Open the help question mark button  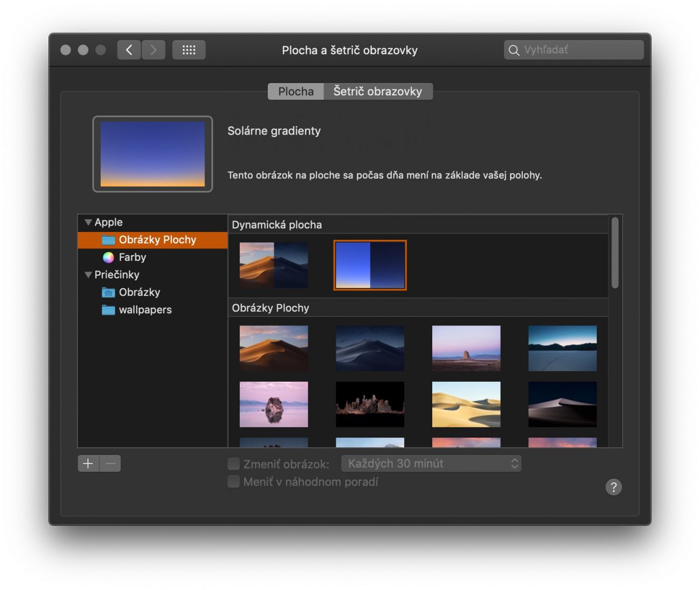614,487
